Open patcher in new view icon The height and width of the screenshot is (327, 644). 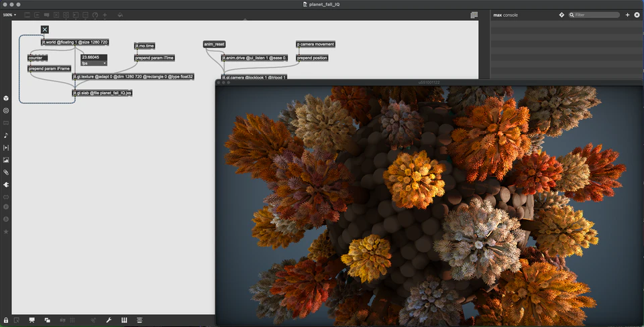16,320
